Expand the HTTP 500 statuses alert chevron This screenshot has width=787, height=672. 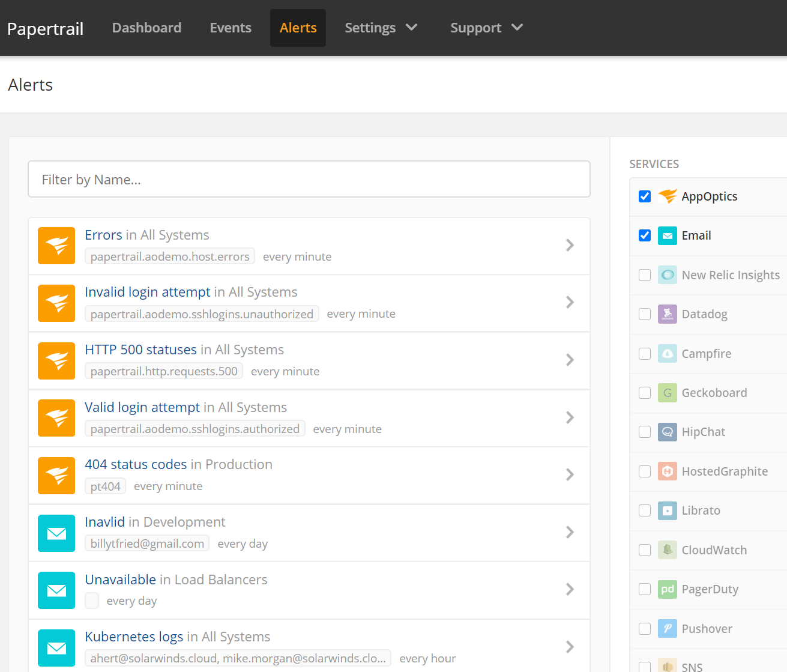(569, 360)
